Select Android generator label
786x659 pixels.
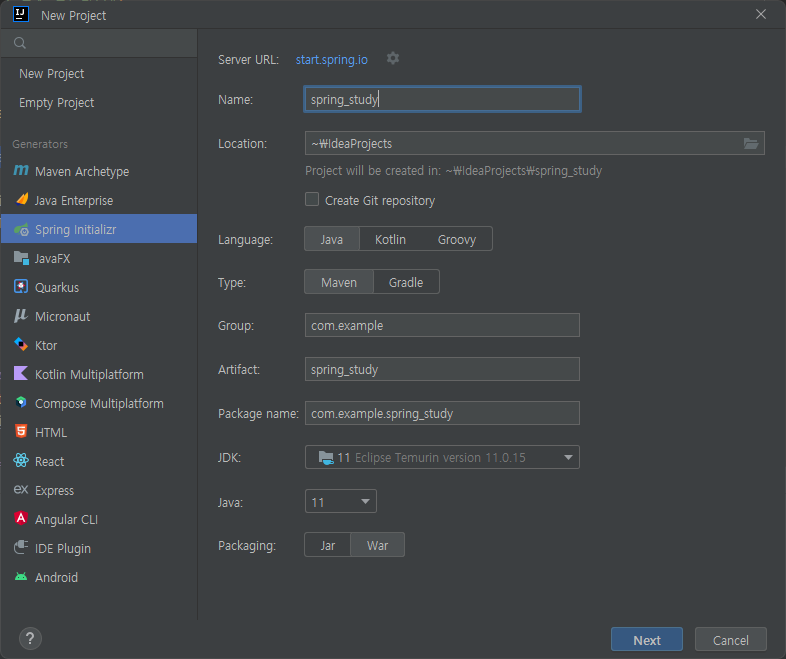[56, 577]
